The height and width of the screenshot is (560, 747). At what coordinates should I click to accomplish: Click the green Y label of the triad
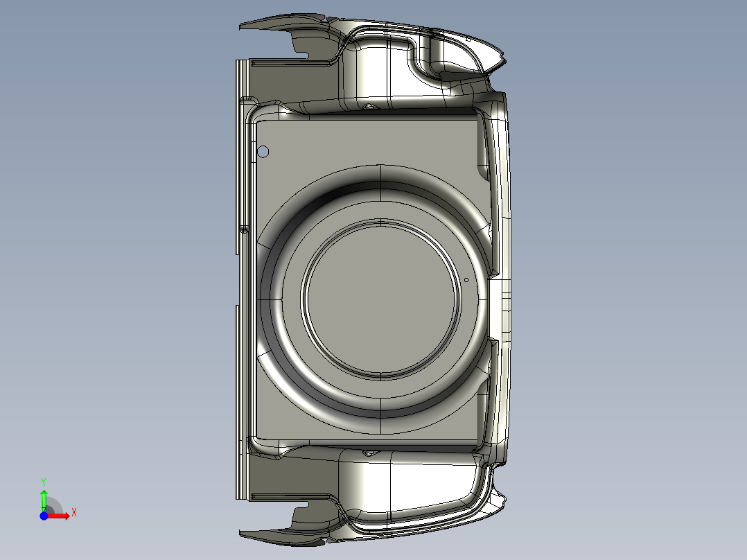coord(44,481)
